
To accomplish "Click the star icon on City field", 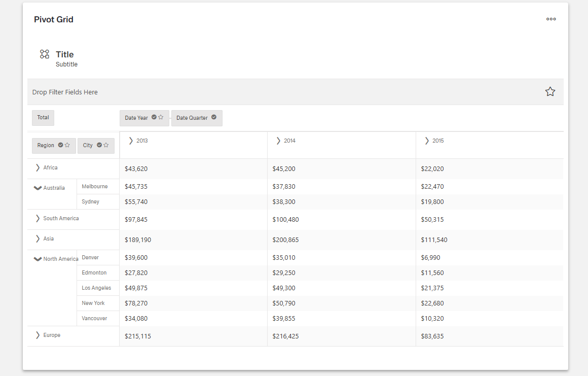I will point(106,145).
